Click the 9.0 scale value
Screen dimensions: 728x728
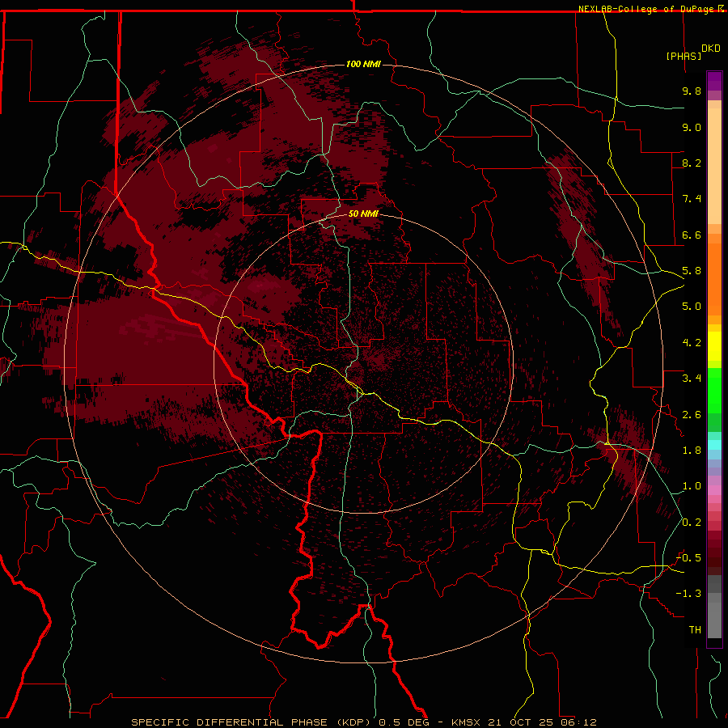click(692, 127)
